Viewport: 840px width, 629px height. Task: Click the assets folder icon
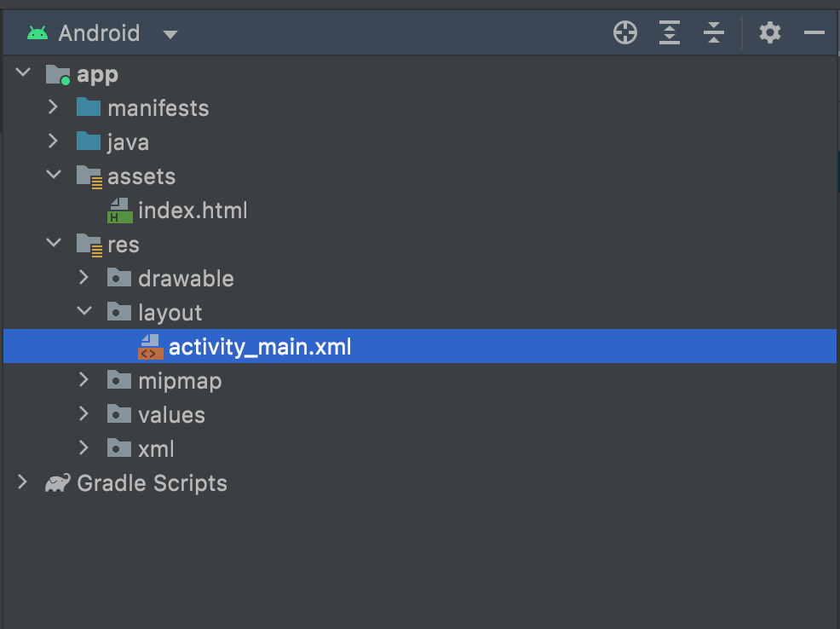click(x=89, y=176)
